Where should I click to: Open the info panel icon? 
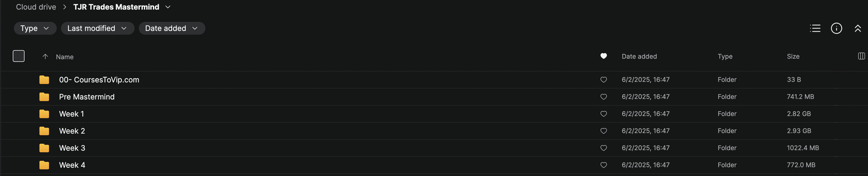point(836,28)
